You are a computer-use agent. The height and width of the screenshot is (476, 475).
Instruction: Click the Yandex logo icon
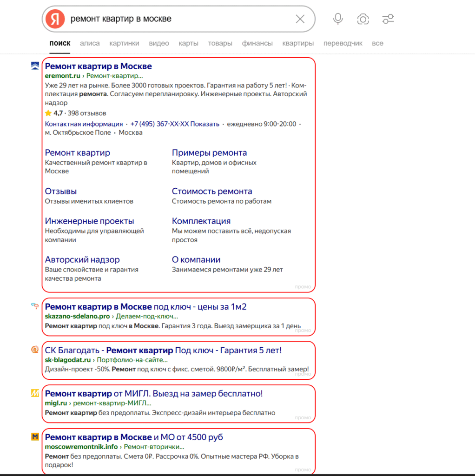55,19
